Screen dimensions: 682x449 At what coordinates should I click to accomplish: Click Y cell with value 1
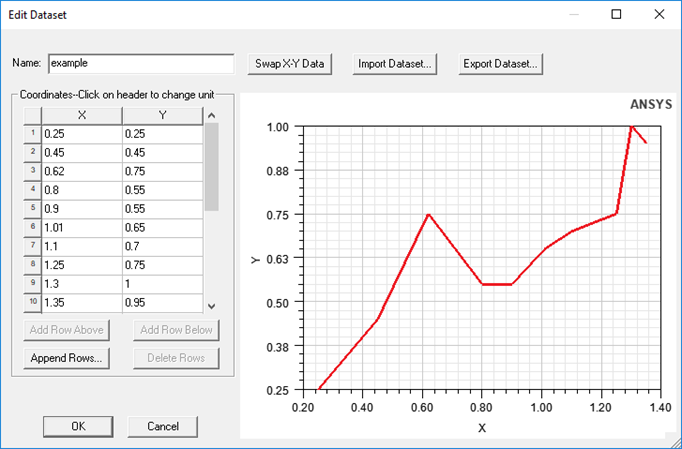tap(163, 284)
